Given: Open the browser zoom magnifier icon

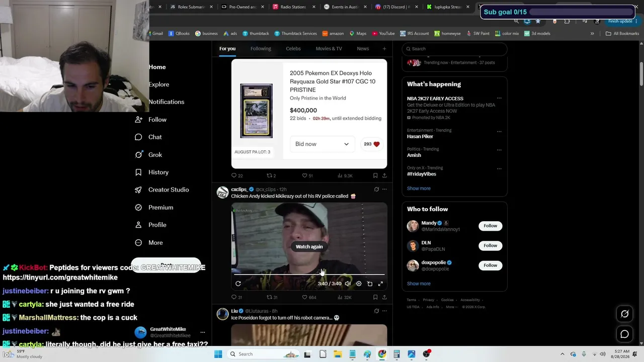Looking at the screenshot, I should pos(516,21).
